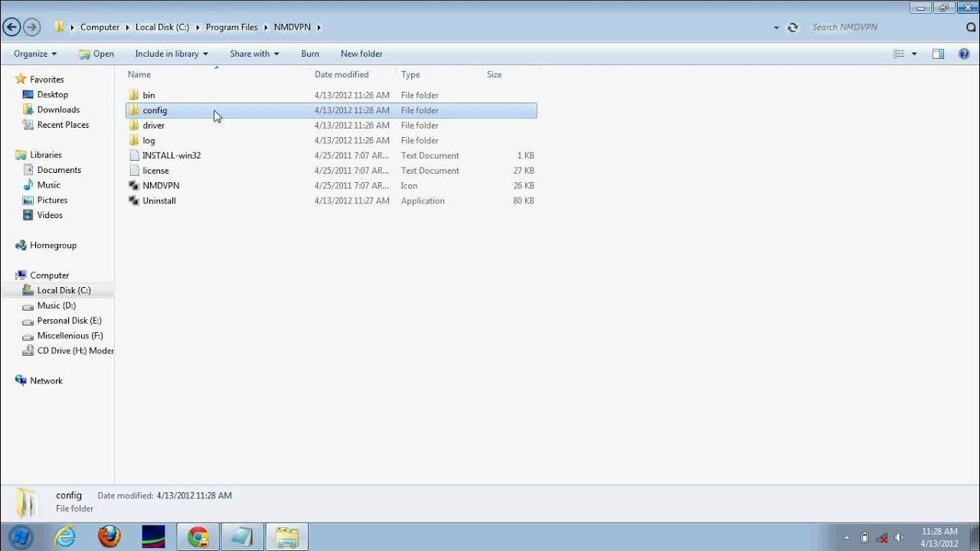Select Homegroup in the navigation pane
Image resolution: width=980 pixels, height=551 pixels.
(53, 245)
